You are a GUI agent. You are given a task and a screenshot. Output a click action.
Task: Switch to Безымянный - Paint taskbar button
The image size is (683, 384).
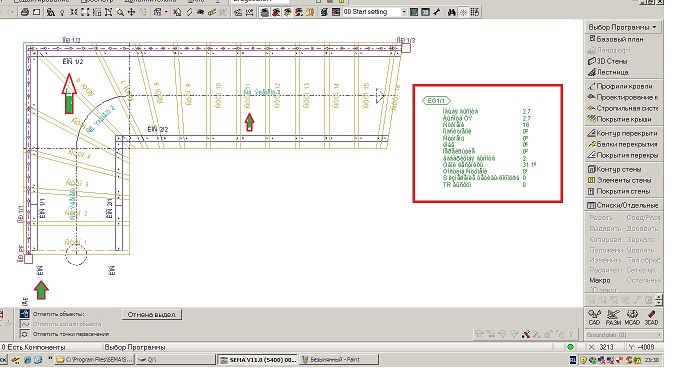338,360
